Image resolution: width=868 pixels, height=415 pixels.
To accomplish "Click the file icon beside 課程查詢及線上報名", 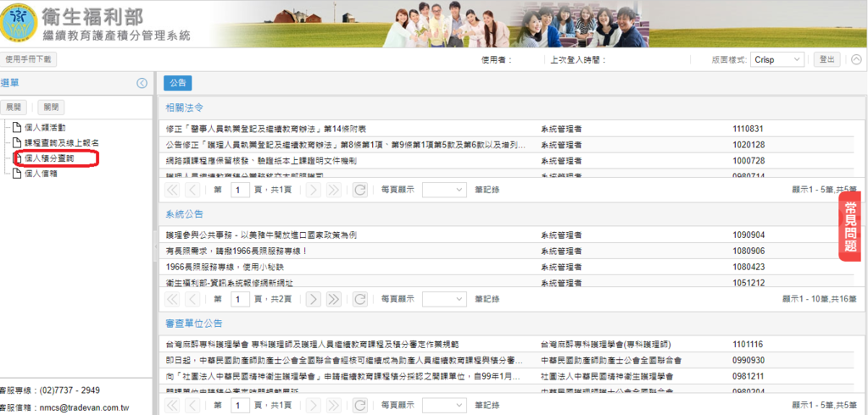I will pyautogui.click(x=17, y=143).
